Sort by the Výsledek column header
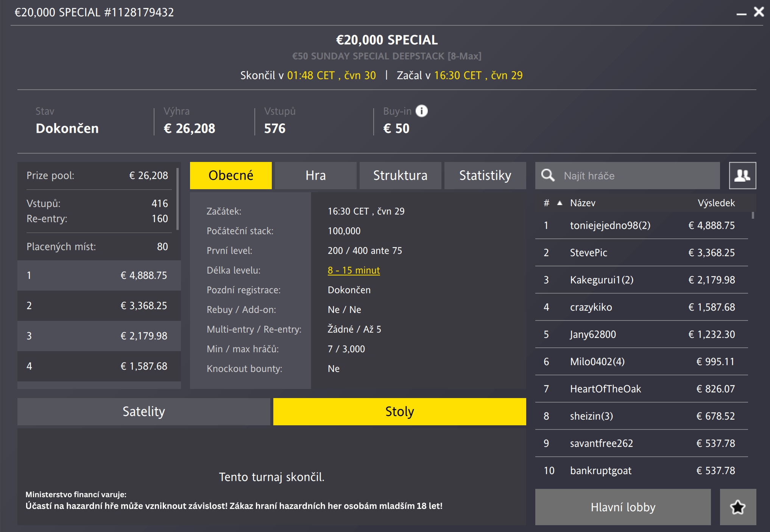The width and height of the screenshot is (770, 532). 716,203
